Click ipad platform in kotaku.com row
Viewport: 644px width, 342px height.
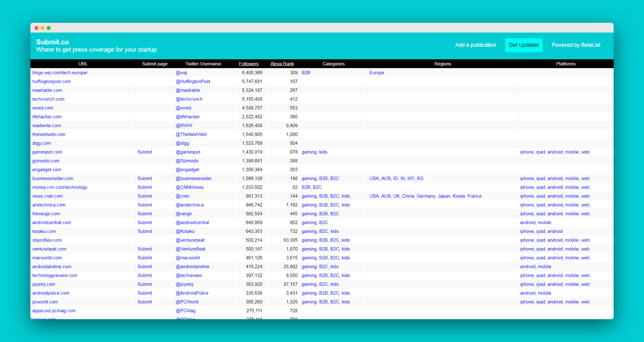(541, 232)
